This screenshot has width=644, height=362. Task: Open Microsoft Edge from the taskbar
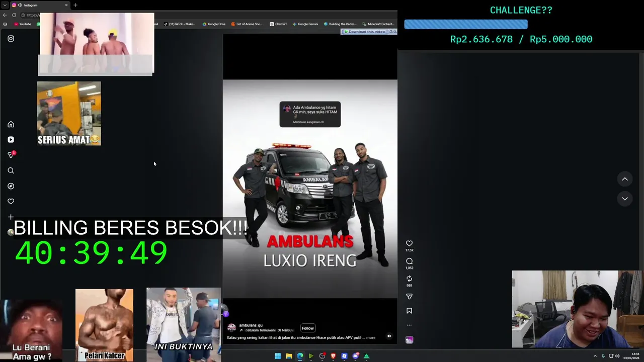pyautogui.click(x=300, y=356)
